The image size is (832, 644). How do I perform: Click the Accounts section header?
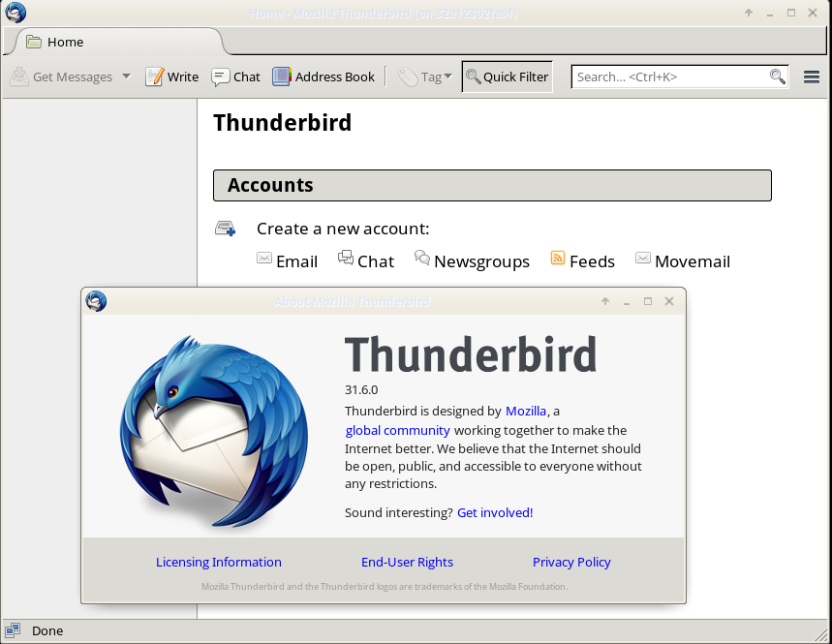click(269, 185)
